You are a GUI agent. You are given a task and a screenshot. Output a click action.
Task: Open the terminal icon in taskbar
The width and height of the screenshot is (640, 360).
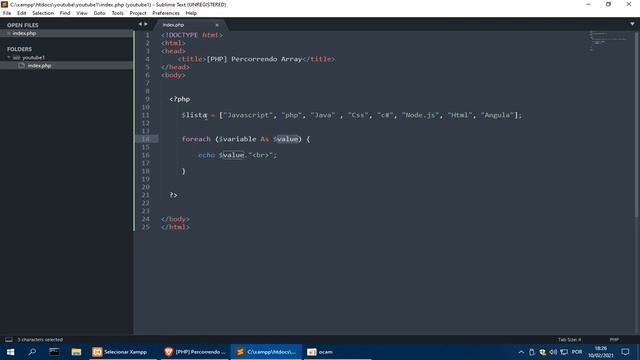[54, 352]
